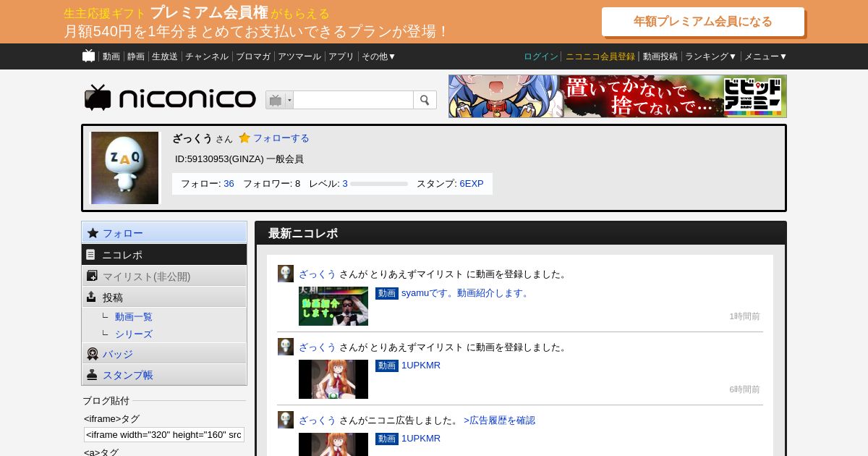Click the ログイン link

tap(541, 56)
